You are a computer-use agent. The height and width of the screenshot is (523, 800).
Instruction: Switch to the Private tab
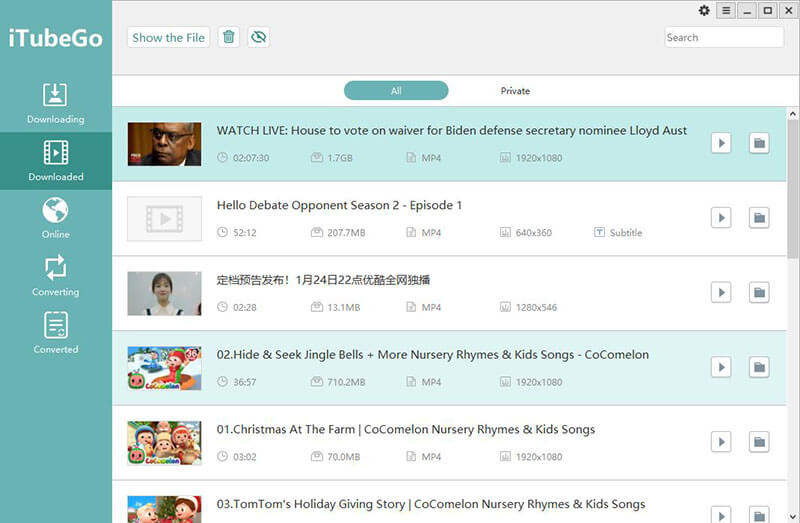point(515,91)
